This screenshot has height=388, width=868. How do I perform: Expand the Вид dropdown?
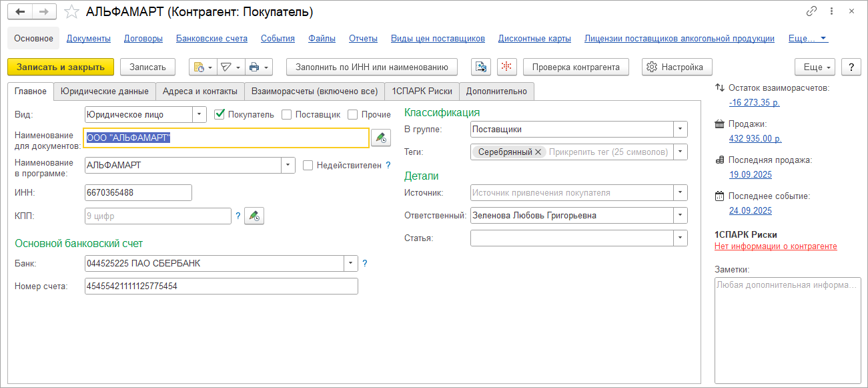pyautogui.click(x=199, y=114)
